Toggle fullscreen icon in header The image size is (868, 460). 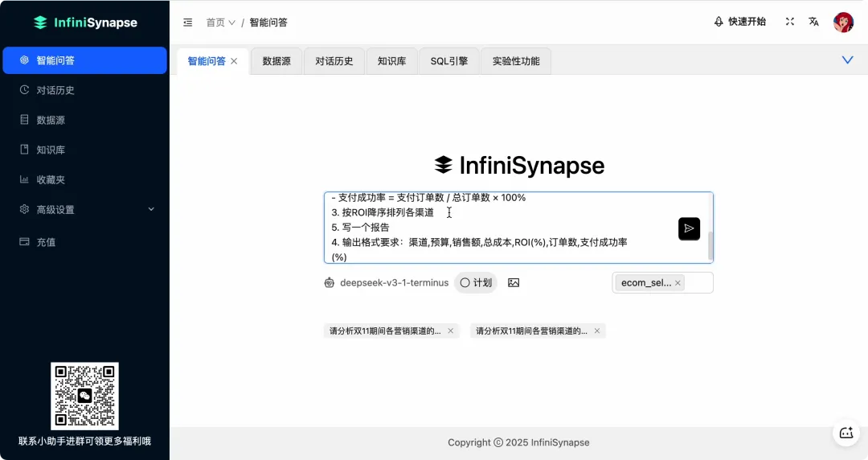point(790,22)
